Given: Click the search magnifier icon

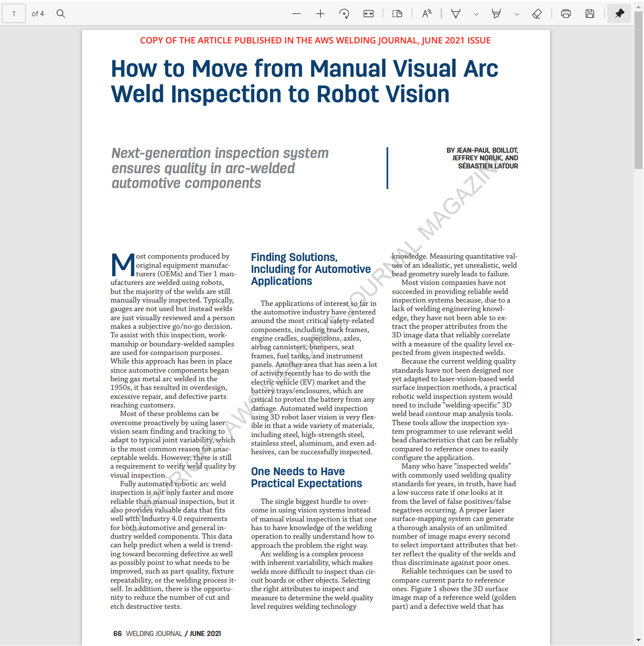Looking at the screenshot, I should (x=61, y=14).
